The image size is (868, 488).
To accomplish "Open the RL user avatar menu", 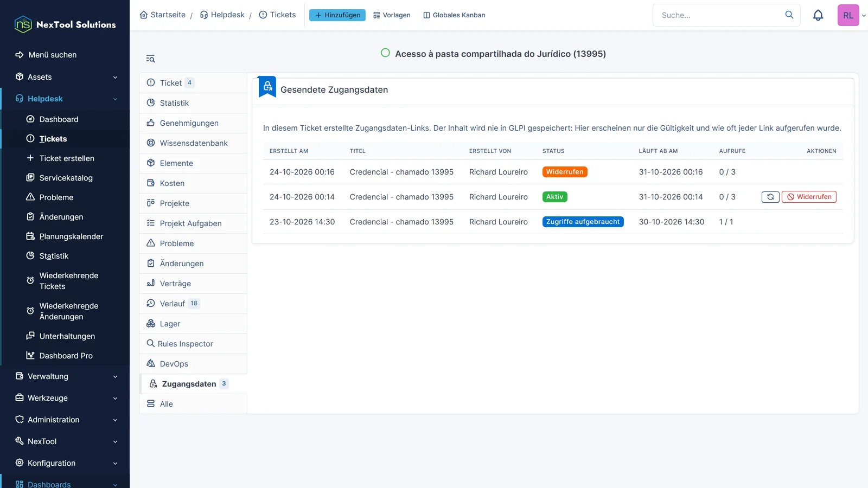I will pyautogui.click(x=848, y=15).
